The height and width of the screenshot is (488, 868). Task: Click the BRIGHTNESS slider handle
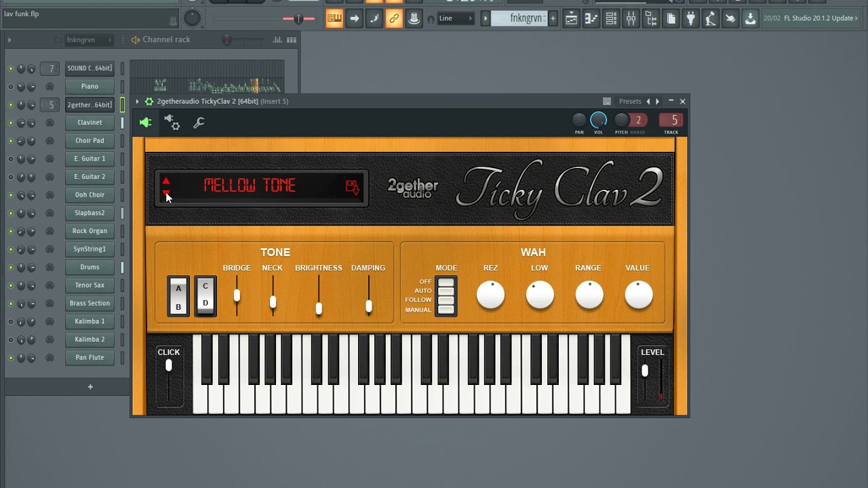pos(319,309)
